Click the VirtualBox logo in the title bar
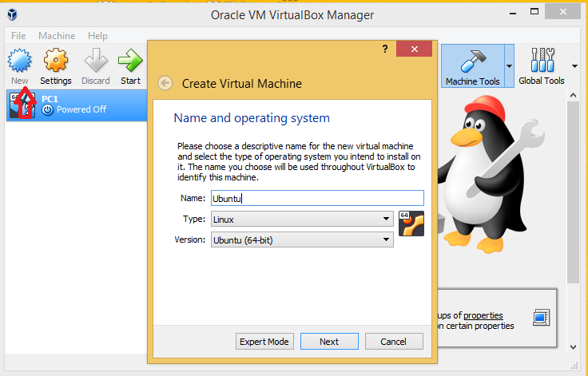The height and width of the screenshot is (376, 588). 12,14
